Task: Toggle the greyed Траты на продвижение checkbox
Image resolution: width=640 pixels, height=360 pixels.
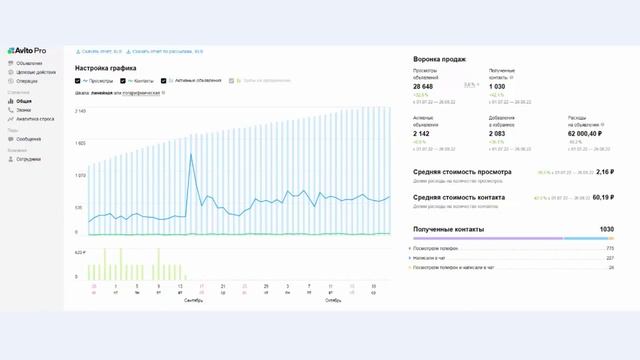Action: [x=231, y=81]
